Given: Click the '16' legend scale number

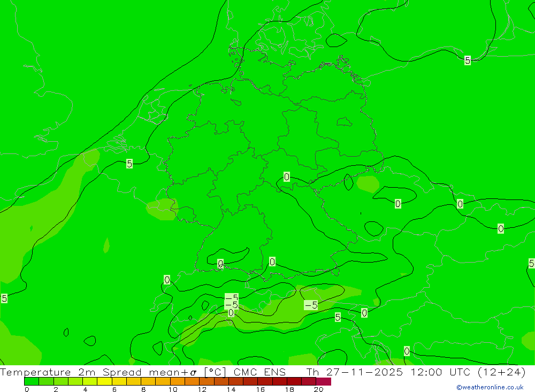Looking at the screenshot, I should coord(261,389).
